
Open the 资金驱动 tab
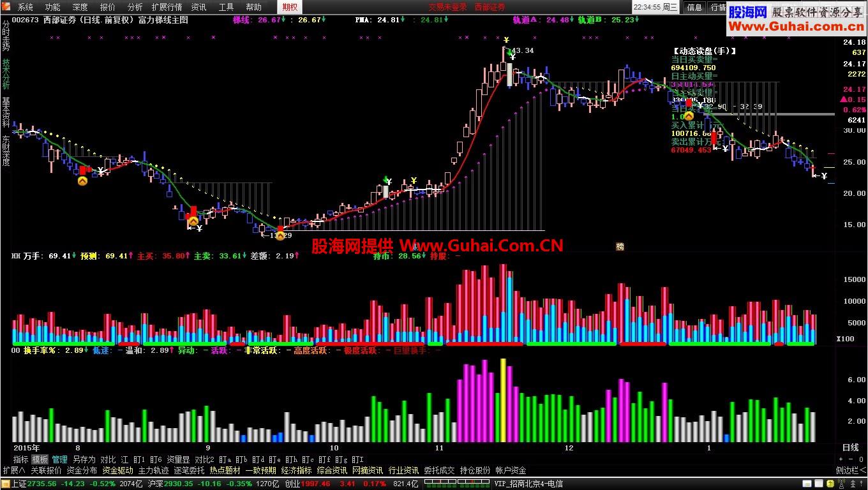(117, 471)
